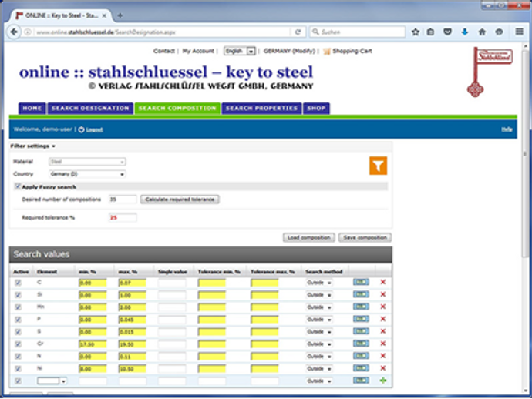Click the blue icon in the Mn row
This screenshot has width=532, height=399.
[x=361, y=307]
